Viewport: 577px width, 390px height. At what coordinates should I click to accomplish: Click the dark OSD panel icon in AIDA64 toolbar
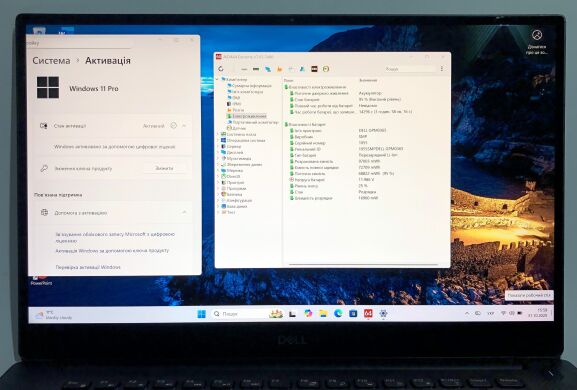pyautogui.click(x=314, y=69)
